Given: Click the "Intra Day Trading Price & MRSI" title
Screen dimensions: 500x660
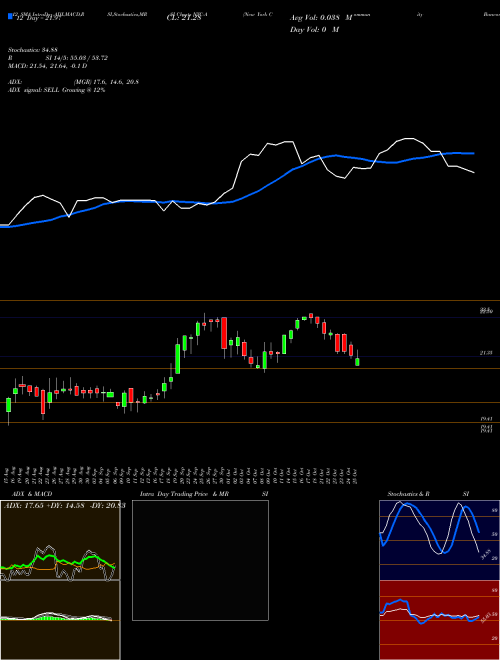Looking at the screenshot, I should coord(204,494).
